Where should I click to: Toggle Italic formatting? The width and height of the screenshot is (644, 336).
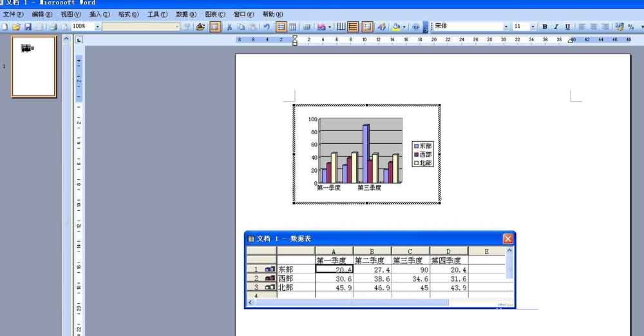point(556,26)
